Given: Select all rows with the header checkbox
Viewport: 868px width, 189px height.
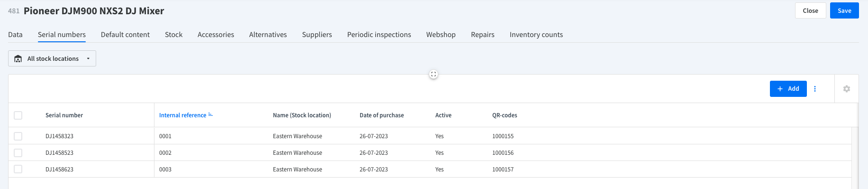Looking at the screenshot, I should (18, 115).
